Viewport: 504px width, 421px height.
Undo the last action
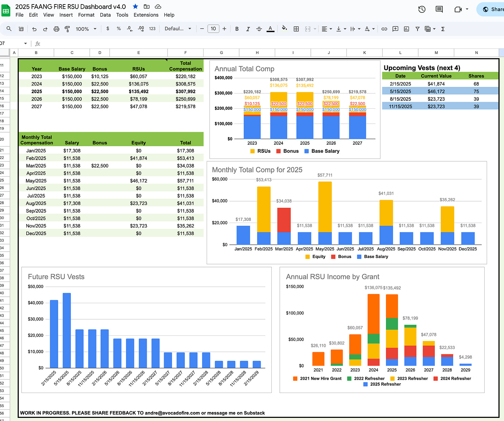click(34, 29)
